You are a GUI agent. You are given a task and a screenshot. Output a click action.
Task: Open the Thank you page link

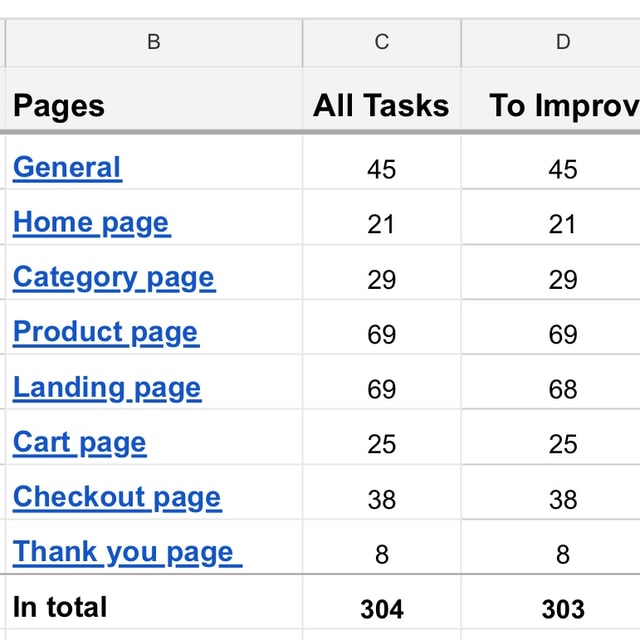tap(126, 552)
